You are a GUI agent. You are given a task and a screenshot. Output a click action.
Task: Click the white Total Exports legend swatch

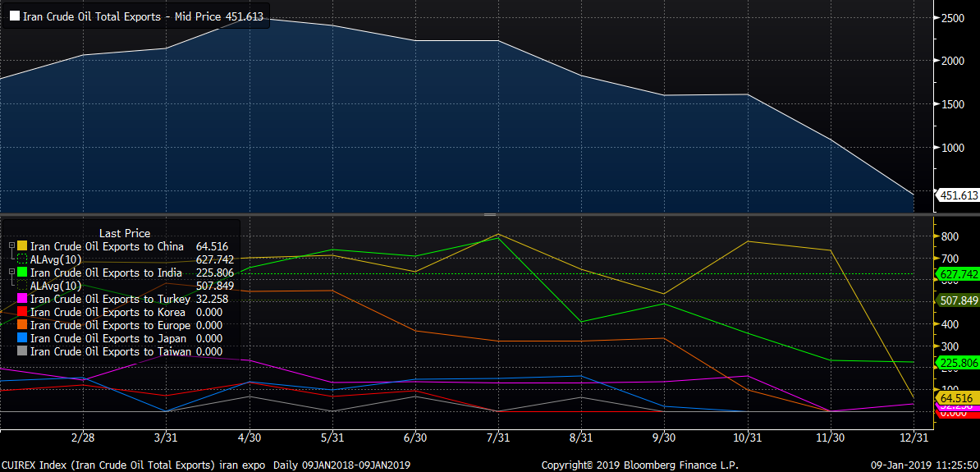14,17
